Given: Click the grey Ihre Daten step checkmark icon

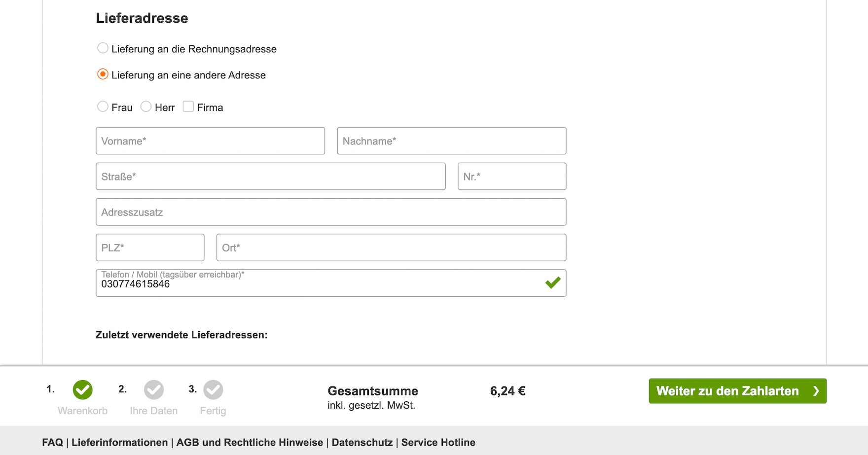Looking at the screenshot, I should [x=154, y=390].
